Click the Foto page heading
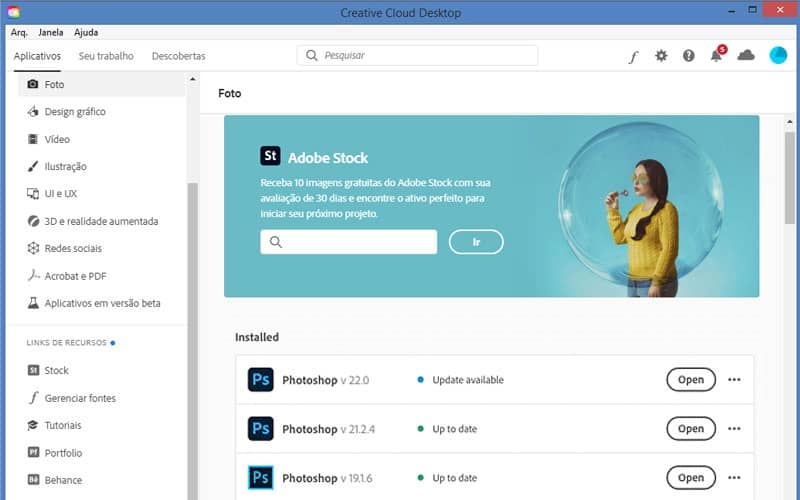Image resolution: width=800 pixels, height=500 pixels. tap(230, 93)
